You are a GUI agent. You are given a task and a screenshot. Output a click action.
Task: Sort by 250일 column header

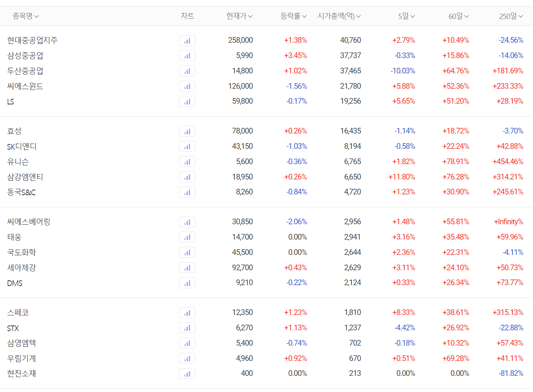pyautogui.click(x=511, y=16)
